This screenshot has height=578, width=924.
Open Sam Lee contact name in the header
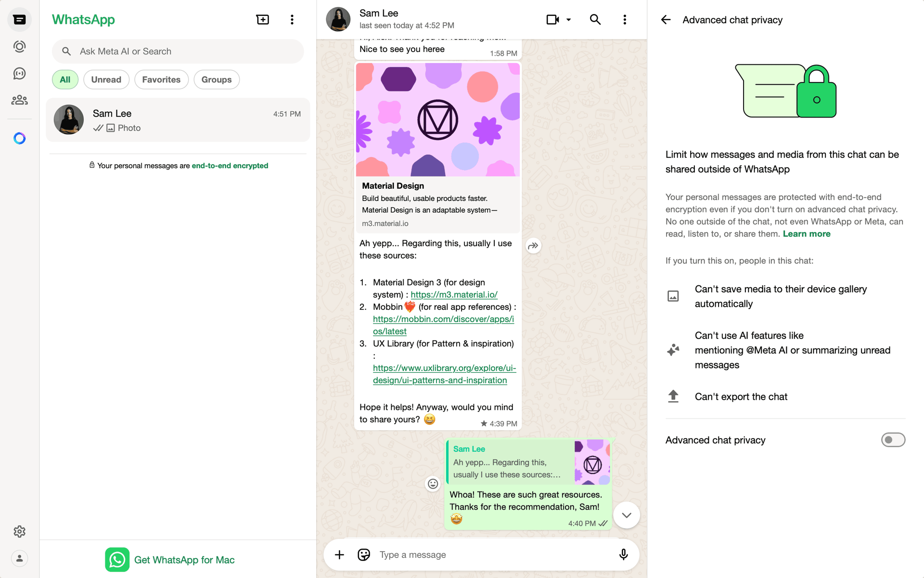379,13
